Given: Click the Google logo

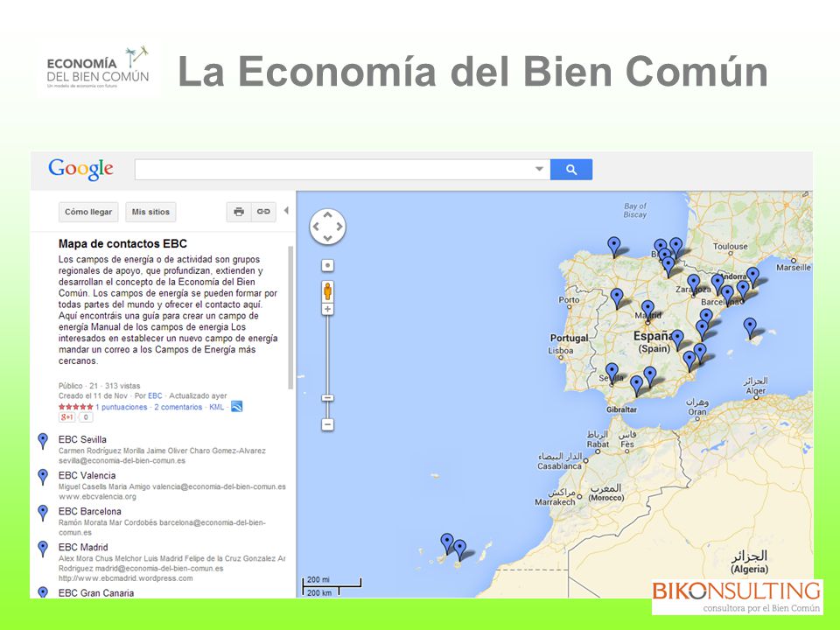Looking at the screenshot, I should point(80,169).
